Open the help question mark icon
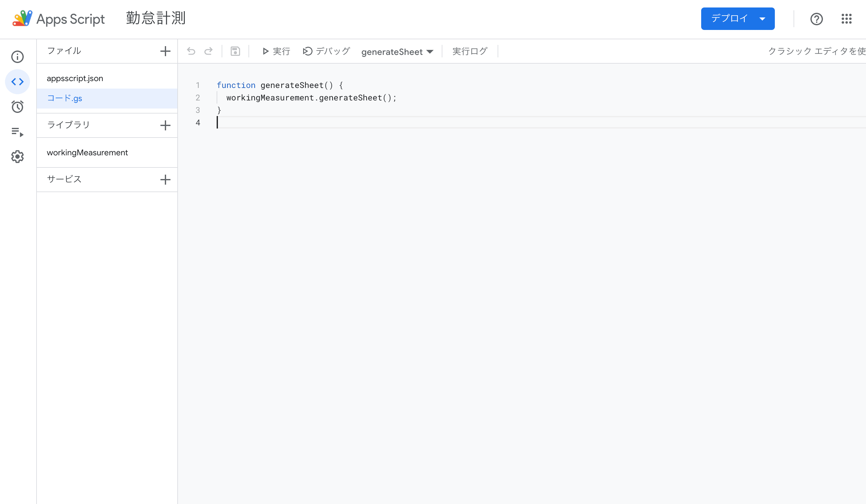The width and height of the screenshot is (866, 504). point(816,19)
